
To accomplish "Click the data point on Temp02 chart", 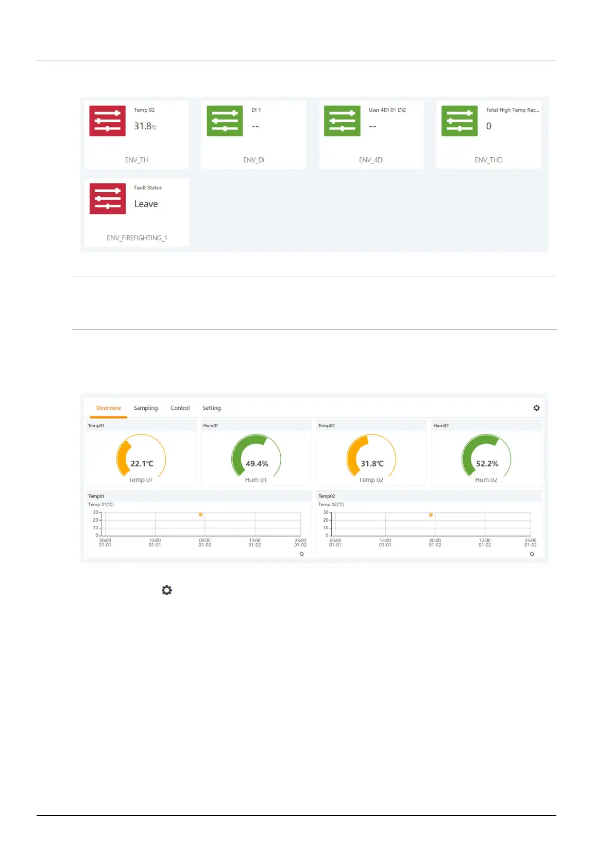I will point(431,514).
